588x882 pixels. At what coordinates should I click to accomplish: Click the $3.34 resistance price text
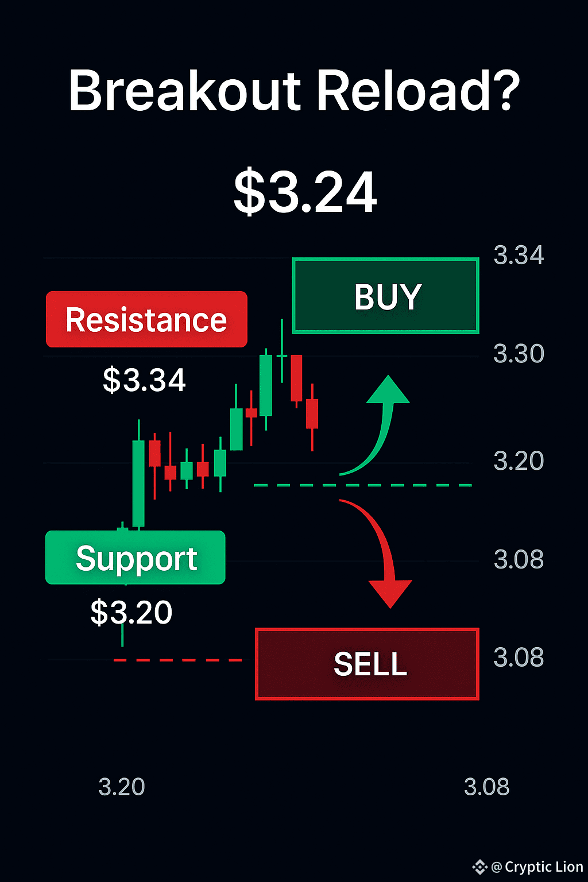[x=144, y=380]
